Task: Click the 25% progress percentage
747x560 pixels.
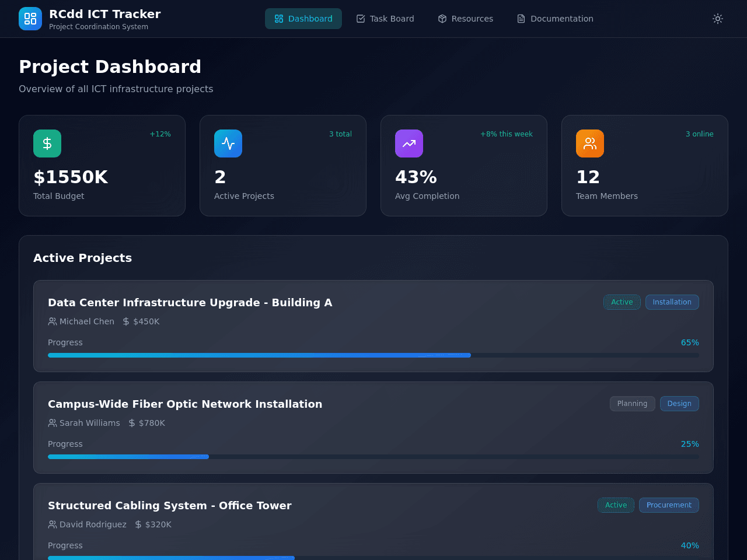Action: [690, 444]
